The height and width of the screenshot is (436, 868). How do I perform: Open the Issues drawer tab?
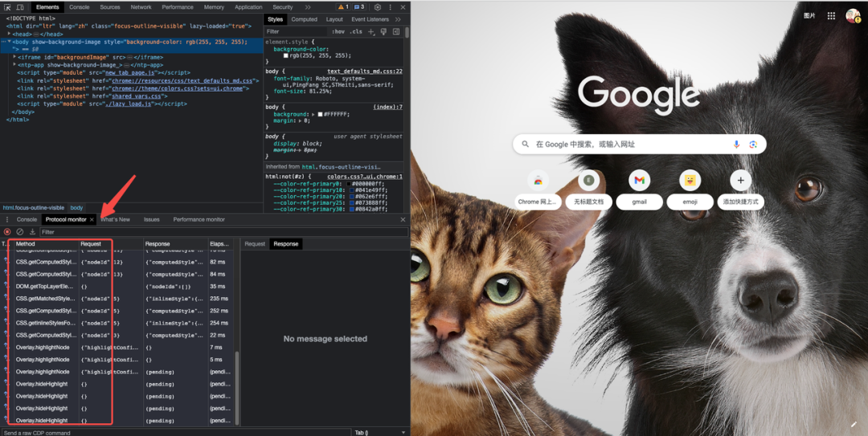[152, 220]
